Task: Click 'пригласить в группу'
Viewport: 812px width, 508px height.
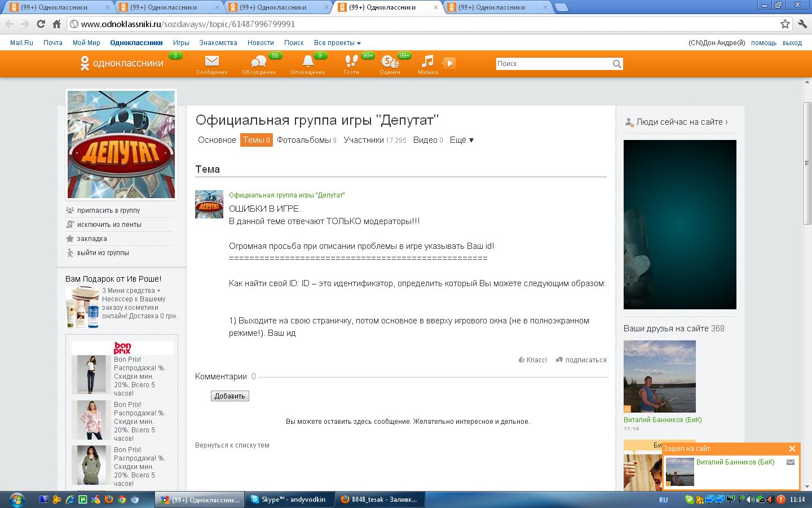Action: tap(108, 211)
